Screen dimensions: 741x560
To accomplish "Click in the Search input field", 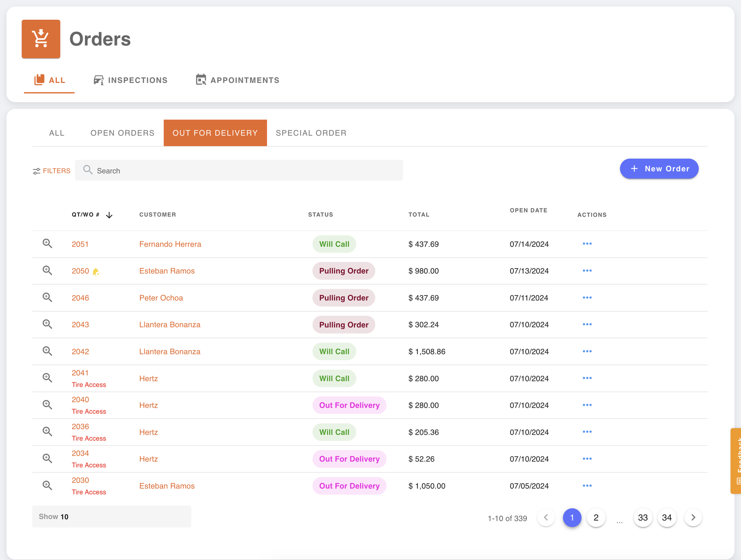I will 239,170.
